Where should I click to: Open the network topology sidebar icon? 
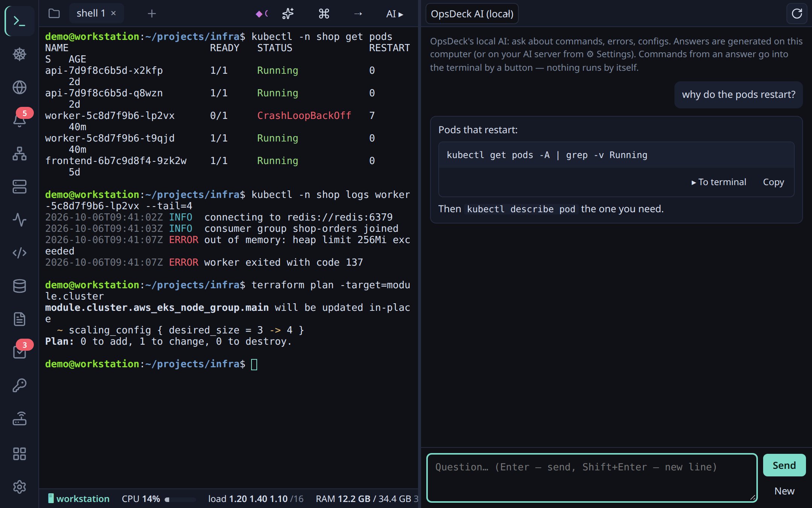tap(20, 154)
